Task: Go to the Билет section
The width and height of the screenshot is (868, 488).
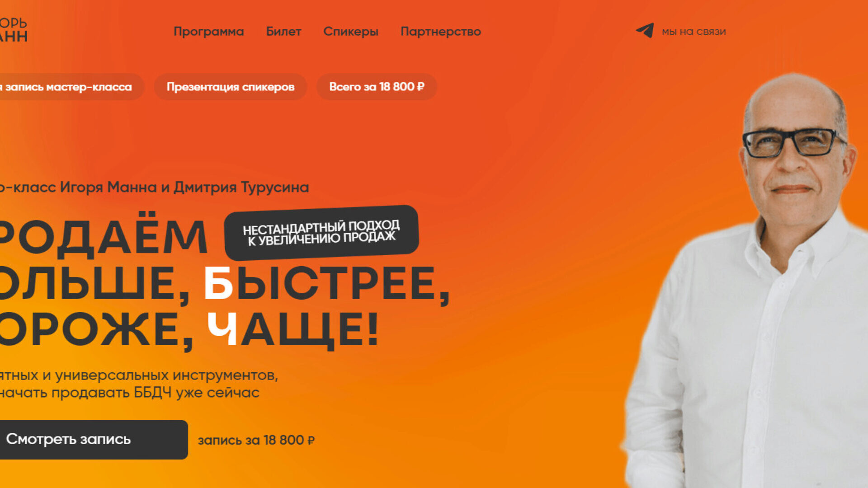Action: 283,32
